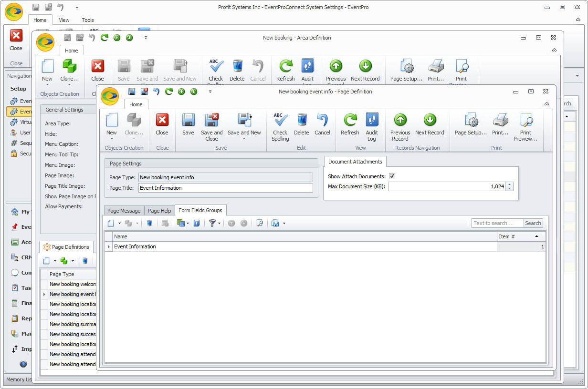Go to Previous Record in Page Definition
The height and width of the screenshot is (389, 588).
click(400, 127)
